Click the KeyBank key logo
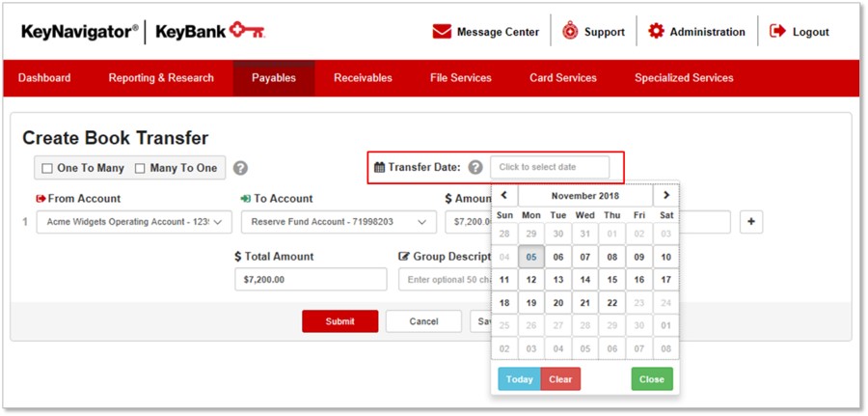868x416 pixels. click(248, 31)
